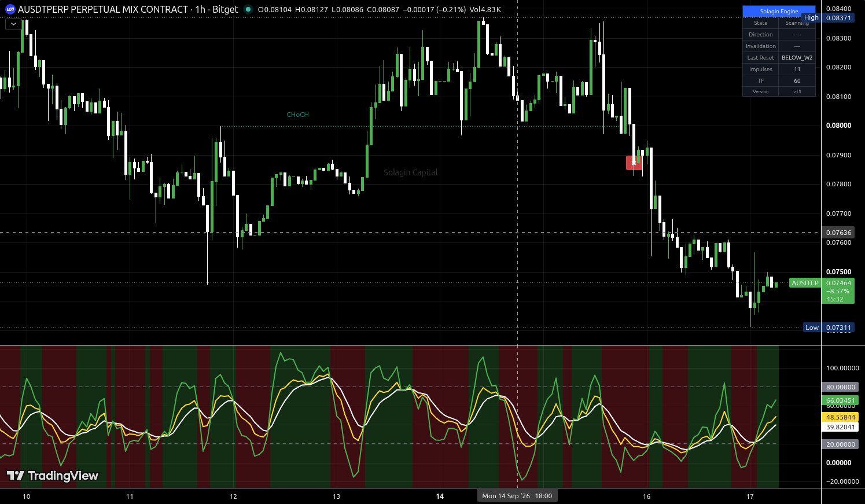865x504 pixels.
Task: Click the current price label 0.07464
Action: click(838, 283)
